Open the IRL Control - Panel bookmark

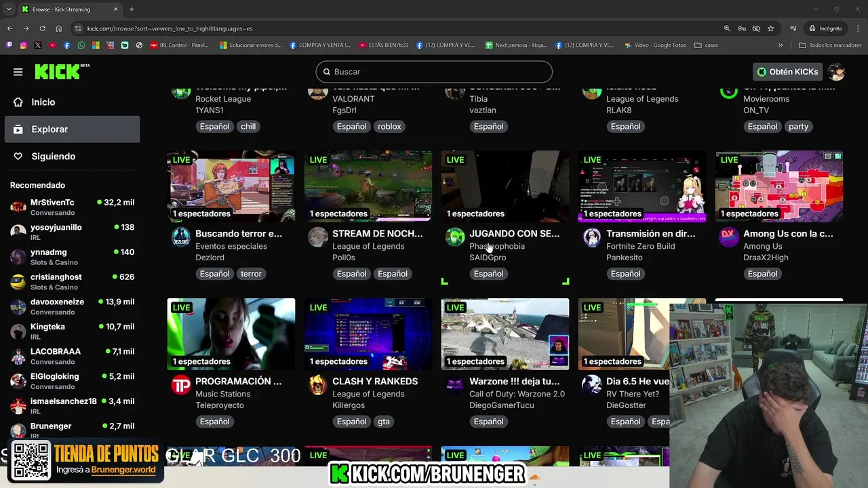(x=179, y=45)
